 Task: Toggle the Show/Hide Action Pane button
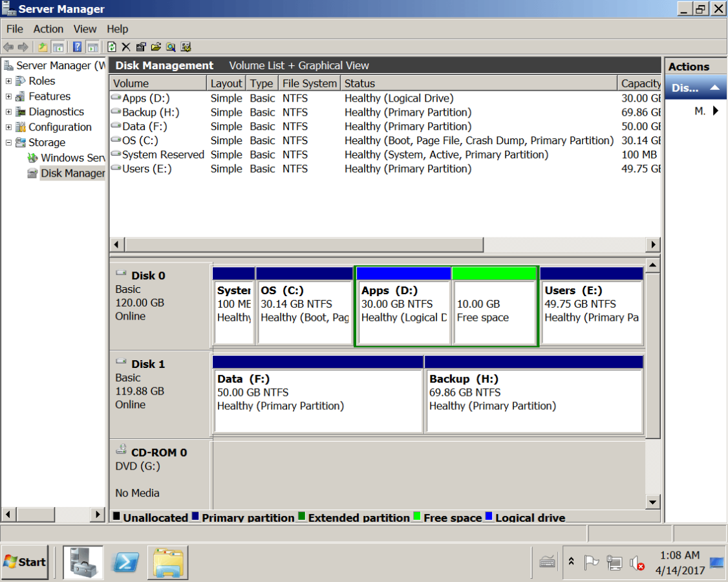[92, 47]
